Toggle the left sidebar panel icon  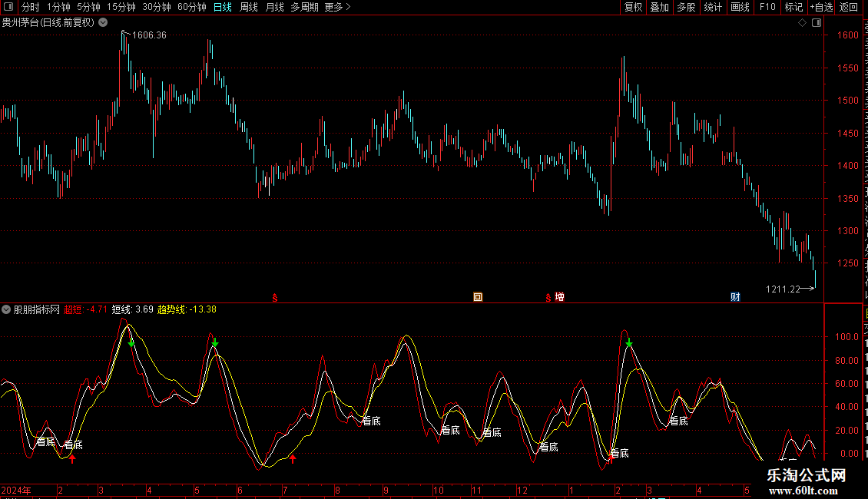coord(8,7)
